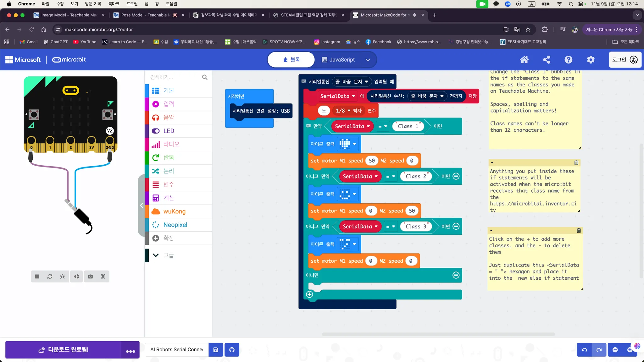The height and width of the screenshot is (362, 644).
Task: Open SerialData variable dropdown in Class 1 condition
Action: pyautogui.click(x=368, y=126)
